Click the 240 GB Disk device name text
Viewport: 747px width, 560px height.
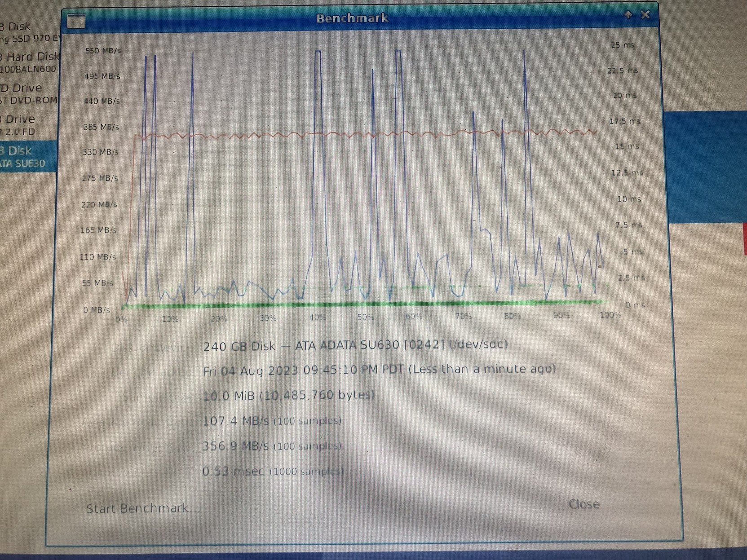(x=355, y=345)
